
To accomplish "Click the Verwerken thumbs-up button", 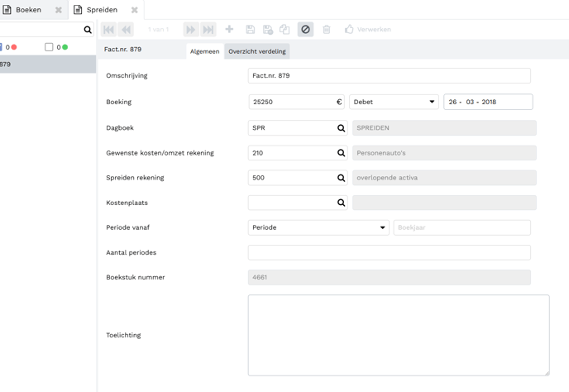I will 367,30.
